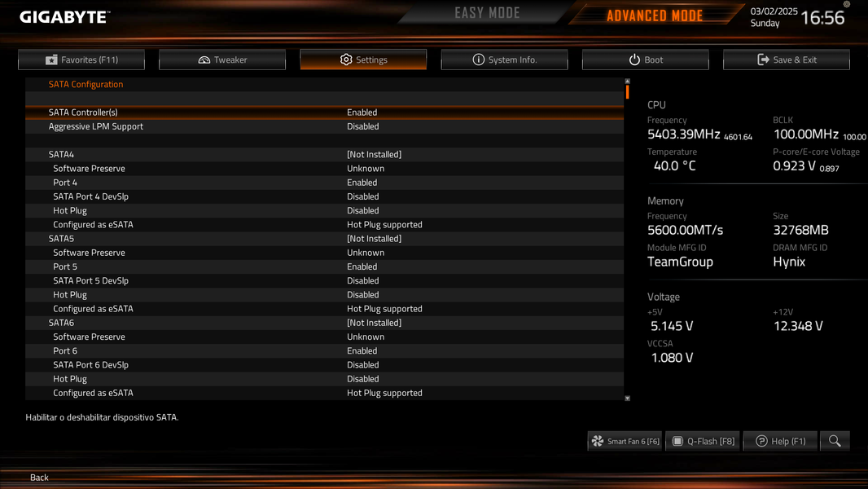Switch to Easy Mode
This screenshot has height=489, width=868.
coord(487,13)
